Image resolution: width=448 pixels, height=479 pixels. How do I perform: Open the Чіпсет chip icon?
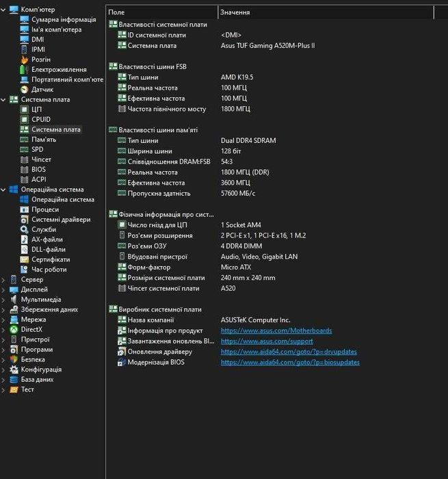[25, 159]
